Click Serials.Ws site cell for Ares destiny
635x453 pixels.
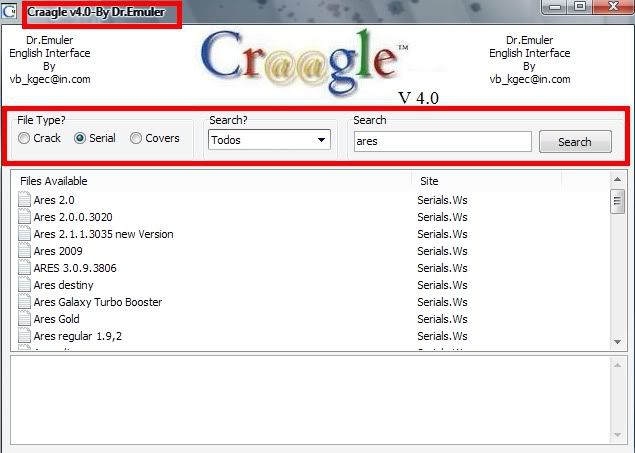[442, 285]
